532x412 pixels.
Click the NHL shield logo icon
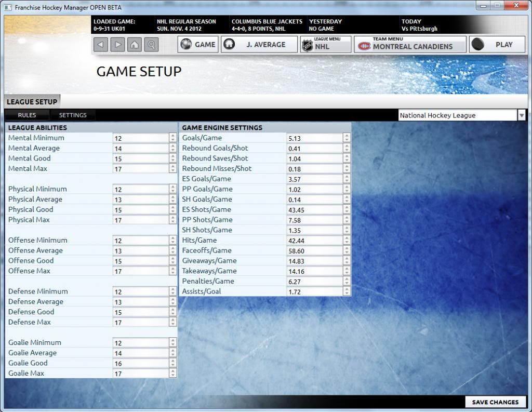pos(308,45)
